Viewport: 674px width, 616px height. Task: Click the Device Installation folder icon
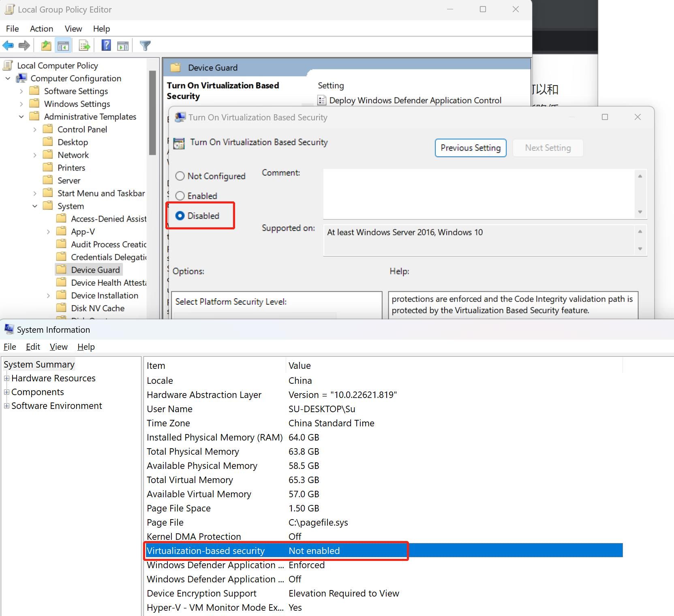62,295
